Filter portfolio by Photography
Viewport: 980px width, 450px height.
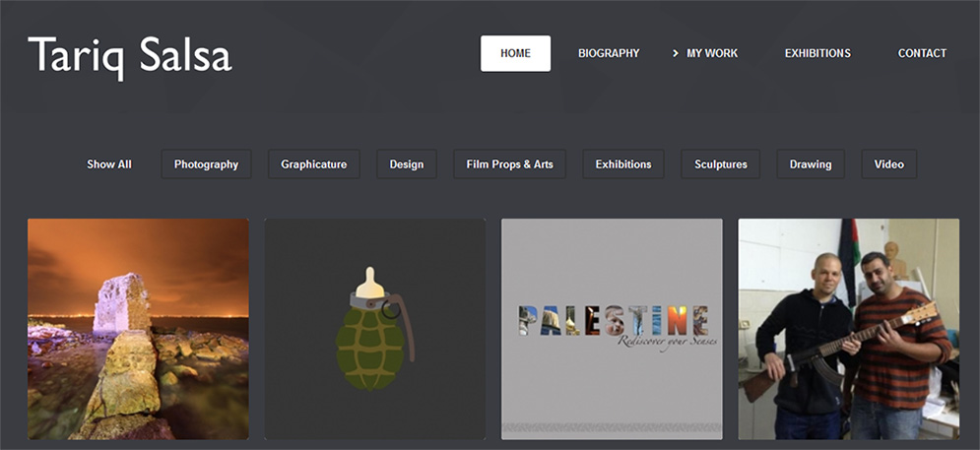(206, 164)
